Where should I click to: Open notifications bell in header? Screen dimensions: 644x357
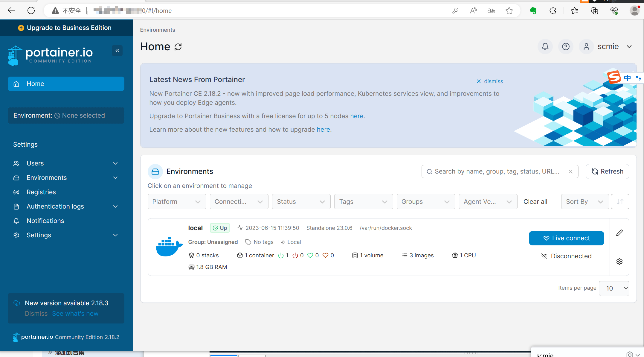pos(545,47)
